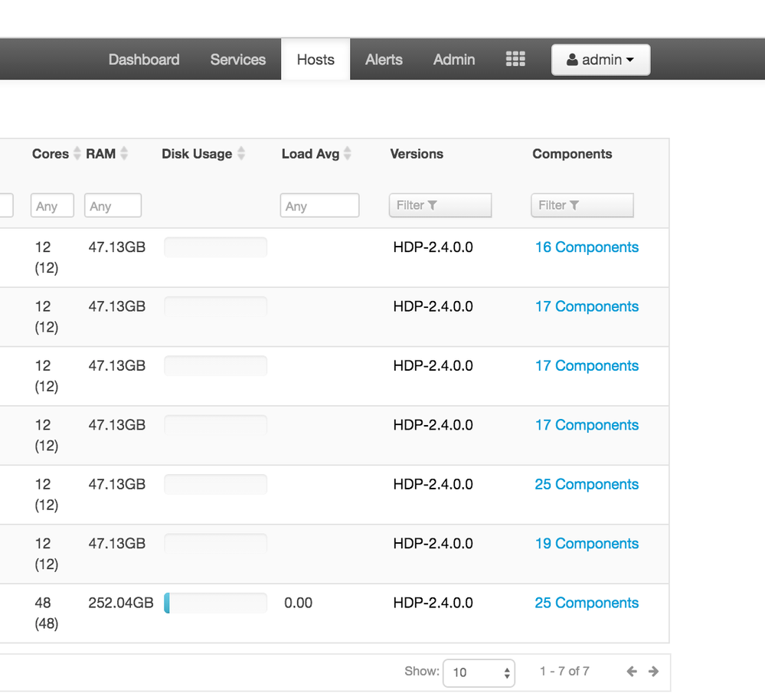The height and width of the screenshot is (700, 765).
Task: Open the Components filter dropdown
Action: tap(582, 205)
